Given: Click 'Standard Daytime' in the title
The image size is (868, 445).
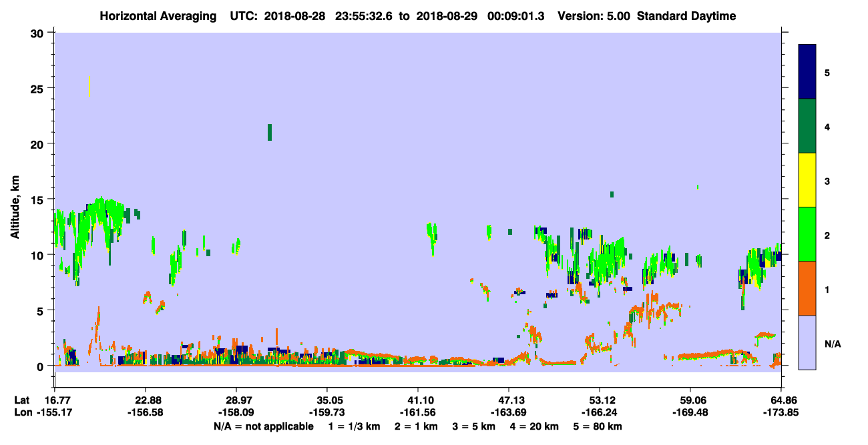Looking at the screenshot, I should point(686,16).
